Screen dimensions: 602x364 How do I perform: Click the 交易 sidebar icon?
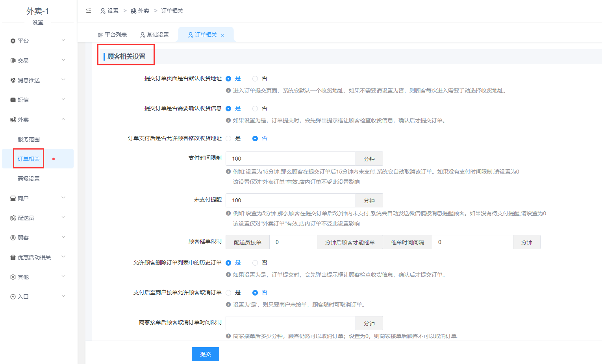tap(13, 61)
